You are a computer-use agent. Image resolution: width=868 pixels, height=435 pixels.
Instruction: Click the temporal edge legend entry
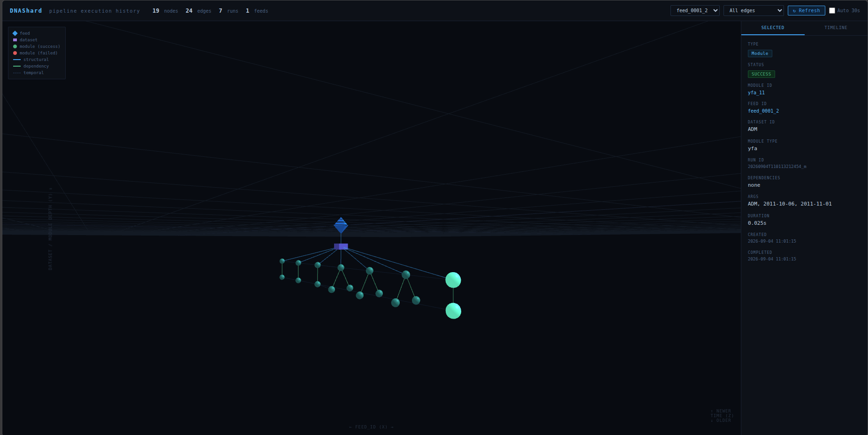click(29, 73)
